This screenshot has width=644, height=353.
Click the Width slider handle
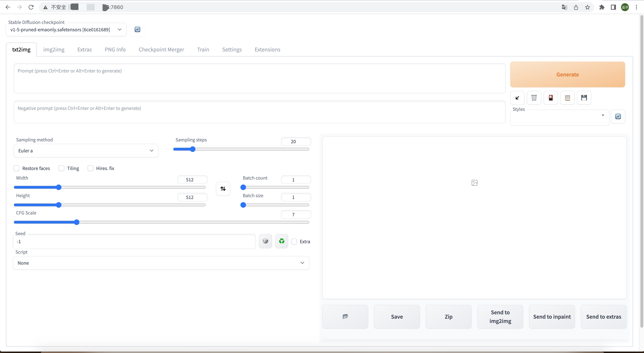(x=58, y=187)
